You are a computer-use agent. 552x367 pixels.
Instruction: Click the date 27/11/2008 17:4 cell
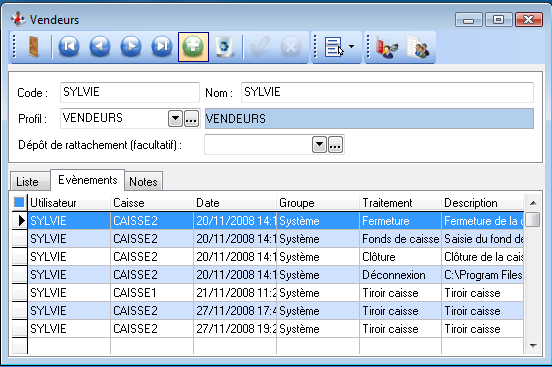[x=235, y=311]
